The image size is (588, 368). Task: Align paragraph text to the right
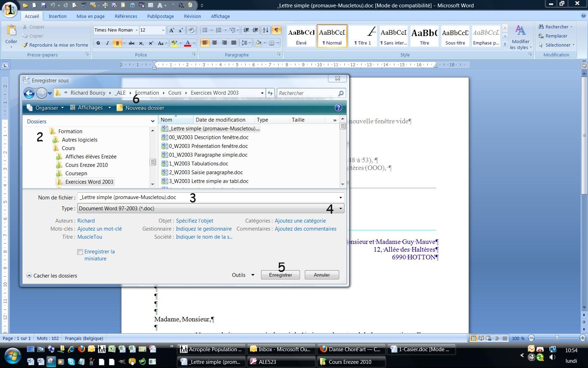[x=224, y=43]
